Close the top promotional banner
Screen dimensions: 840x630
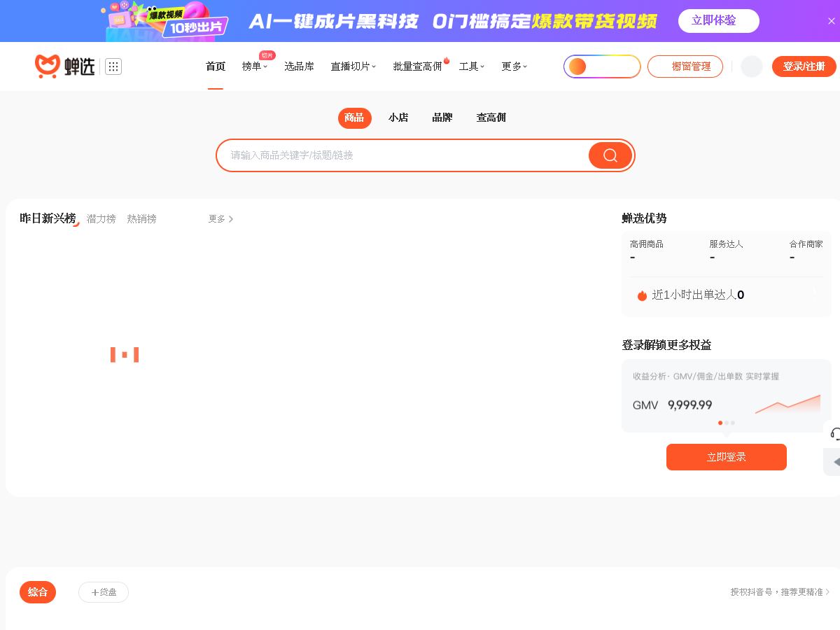point(832,21)
